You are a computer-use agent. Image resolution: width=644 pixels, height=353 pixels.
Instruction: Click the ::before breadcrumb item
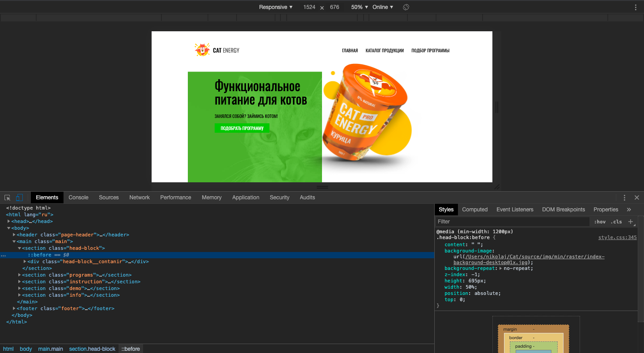[131, 349]
